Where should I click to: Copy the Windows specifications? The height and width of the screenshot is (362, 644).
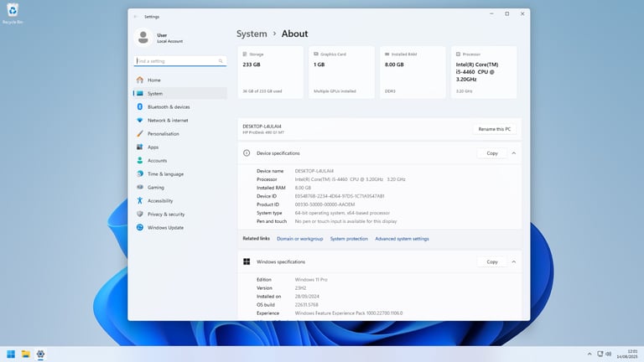click(492, 261)
